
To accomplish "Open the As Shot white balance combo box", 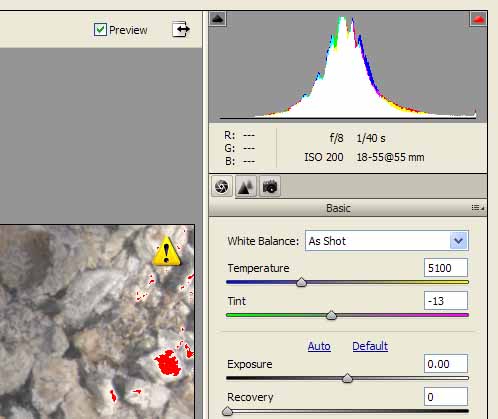I will [387, 241].
